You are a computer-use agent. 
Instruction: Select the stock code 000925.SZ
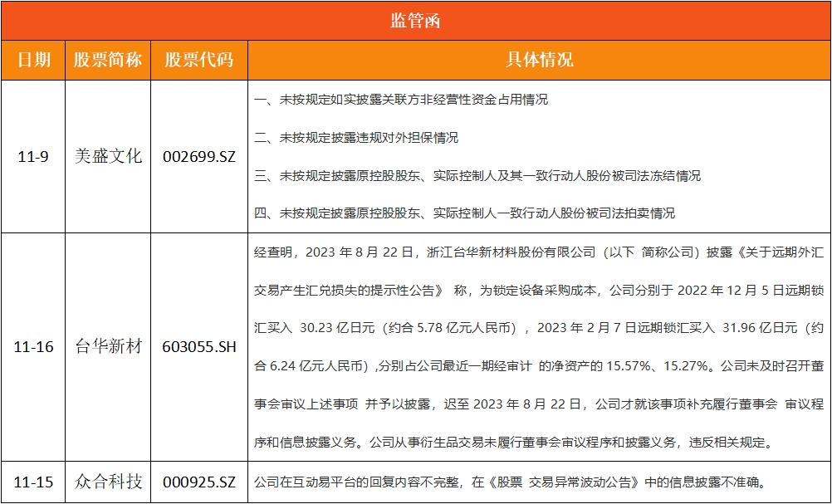[199, 482]
